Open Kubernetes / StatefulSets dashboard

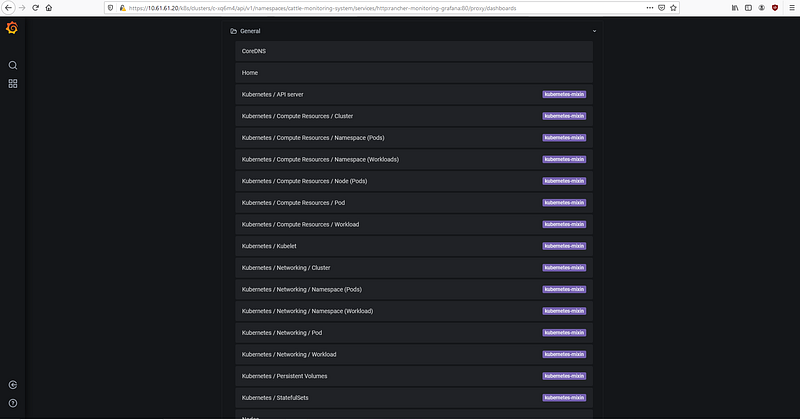click(414, 398)
